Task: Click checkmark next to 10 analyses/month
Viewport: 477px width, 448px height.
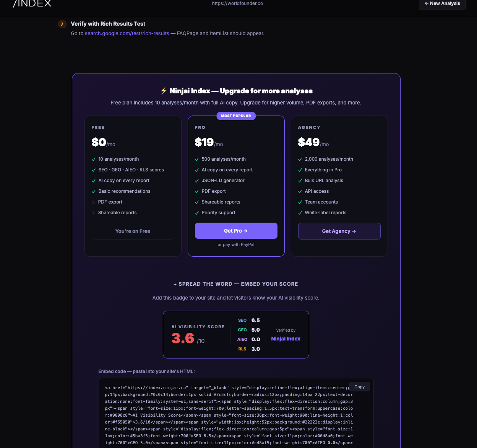Action: pyautogui.click(x=94, y=159)
